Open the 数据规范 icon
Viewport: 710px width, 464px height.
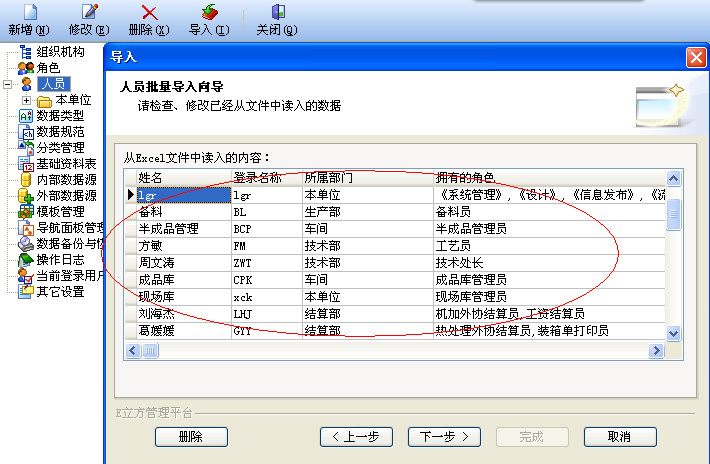coord(26,132)
